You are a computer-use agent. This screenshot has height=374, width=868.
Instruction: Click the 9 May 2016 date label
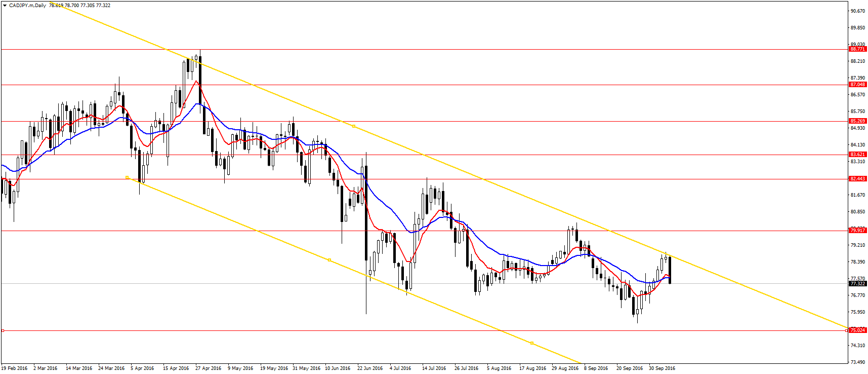tap(240, 368)
